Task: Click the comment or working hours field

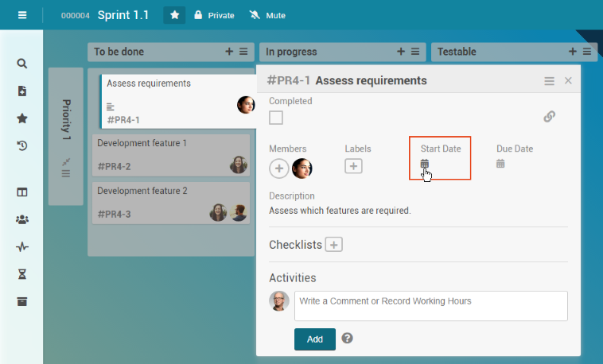Action: tap(430, 306)
